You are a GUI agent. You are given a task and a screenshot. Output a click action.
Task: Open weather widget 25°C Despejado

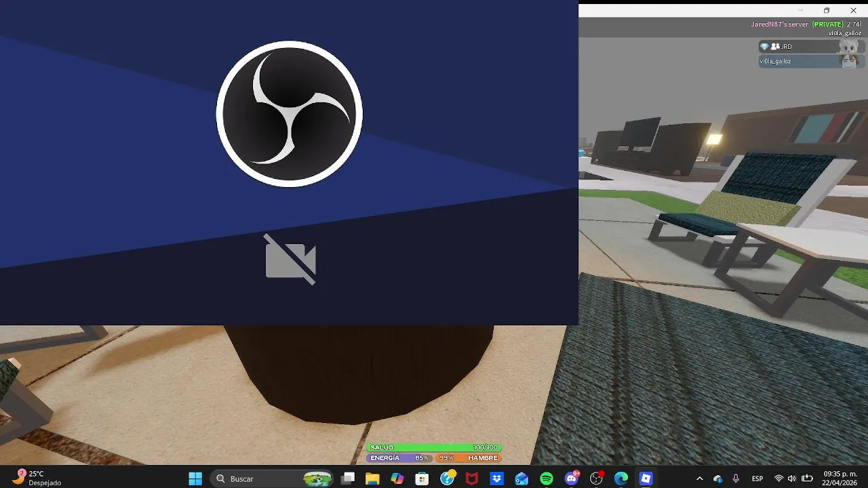tap(37, 478)
